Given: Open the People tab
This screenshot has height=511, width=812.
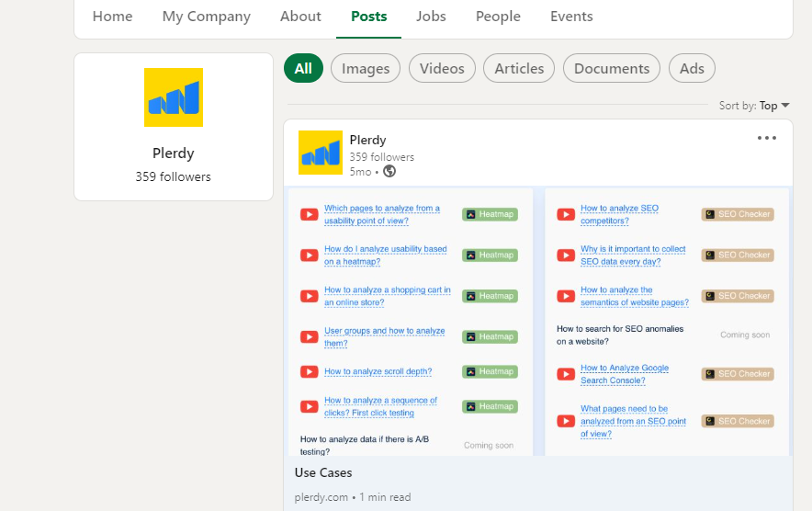Looking at the screenshot, I should (x=498, y=17).
